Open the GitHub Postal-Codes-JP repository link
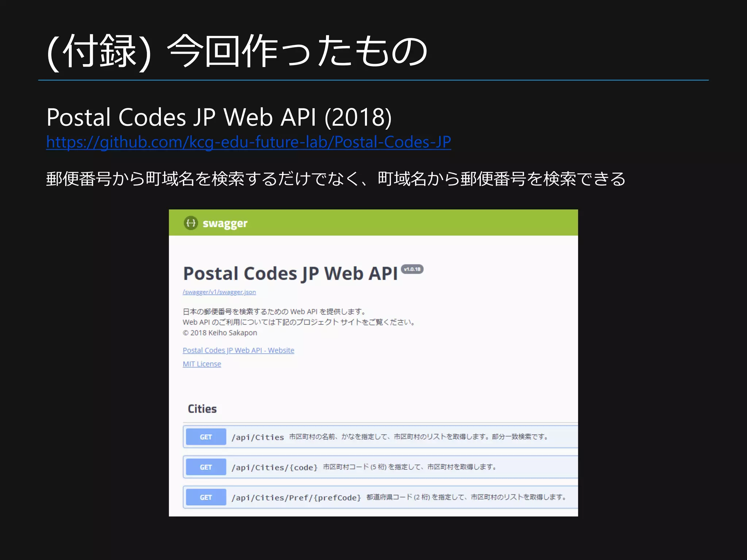Screen dimensions: 747x560 248,142
